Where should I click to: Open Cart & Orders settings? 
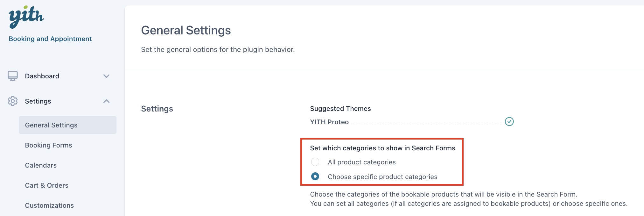pyautogui.click(x=46, y=185)
